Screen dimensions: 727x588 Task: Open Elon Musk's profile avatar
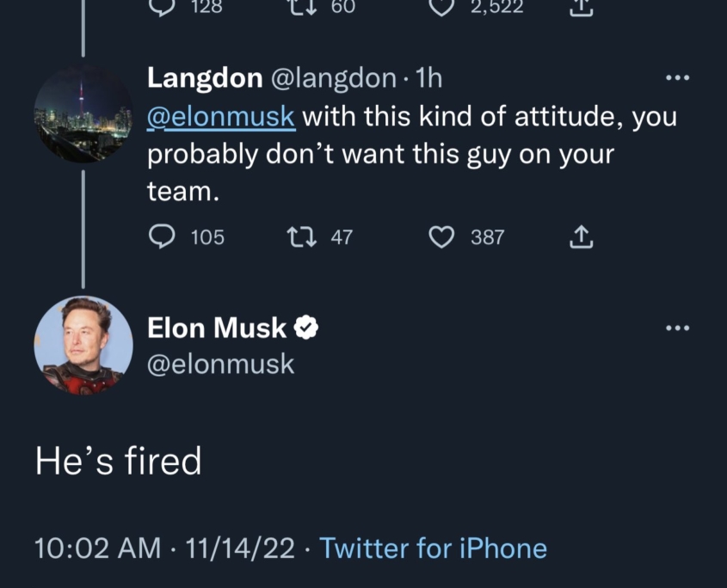83,345
